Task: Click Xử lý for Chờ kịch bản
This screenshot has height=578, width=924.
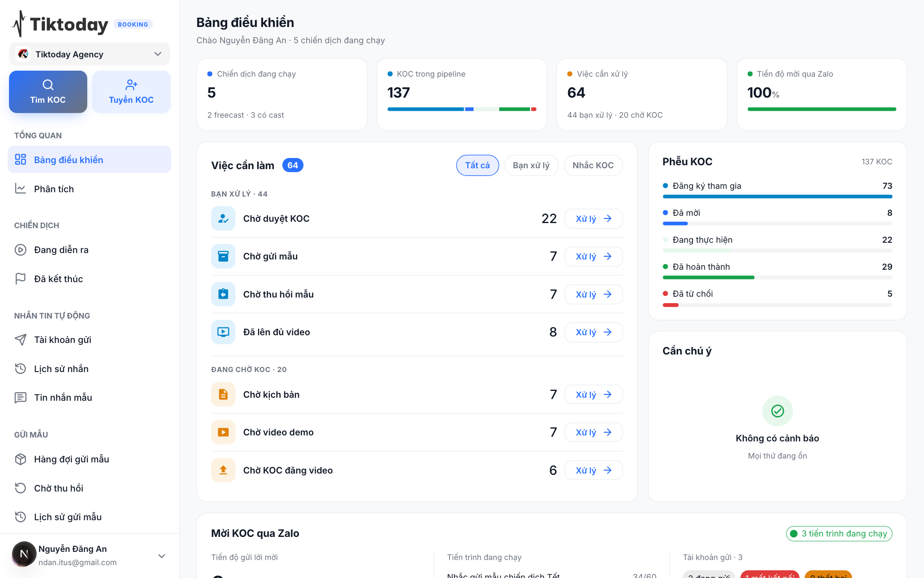Action: coord(594,394)
